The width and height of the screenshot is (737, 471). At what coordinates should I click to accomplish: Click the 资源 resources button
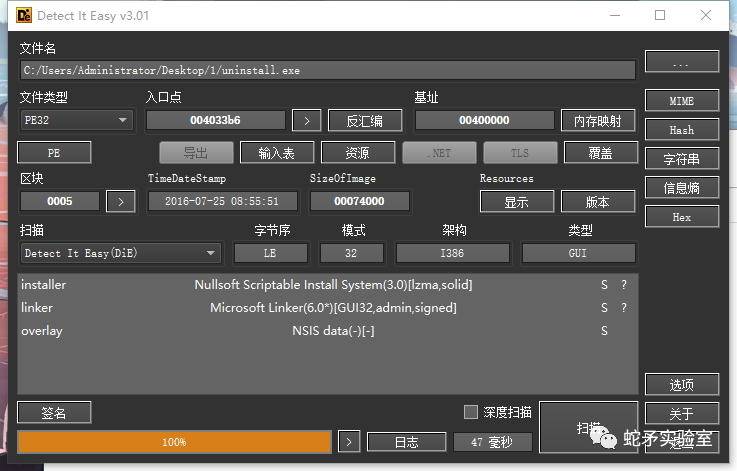pos(358,153)
